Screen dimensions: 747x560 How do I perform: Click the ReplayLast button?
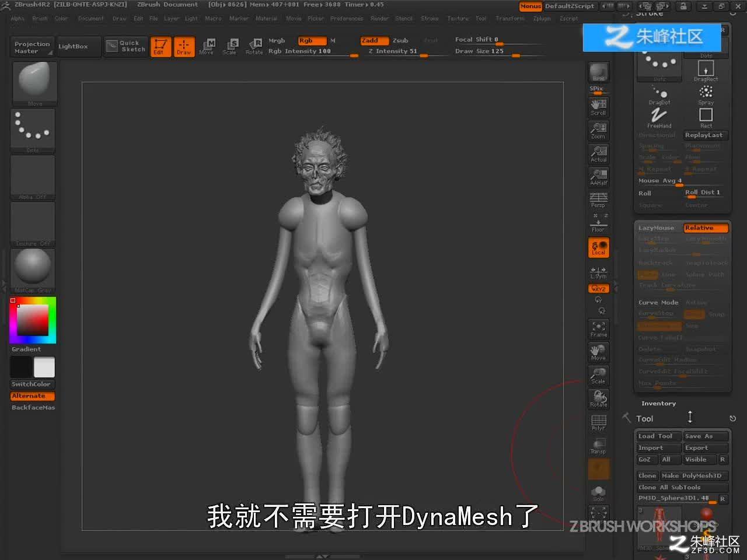pyautogui.click(x=706, y=135)
